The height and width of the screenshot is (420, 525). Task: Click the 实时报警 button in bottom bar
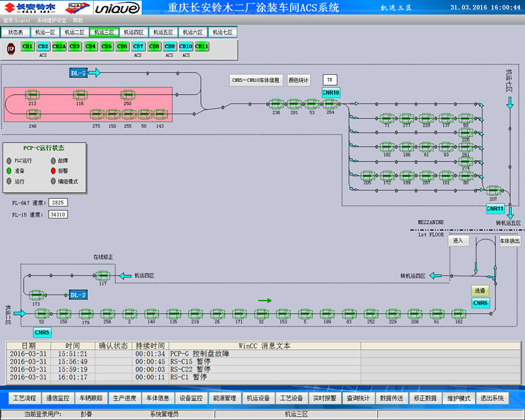click(x=323, y=398)
